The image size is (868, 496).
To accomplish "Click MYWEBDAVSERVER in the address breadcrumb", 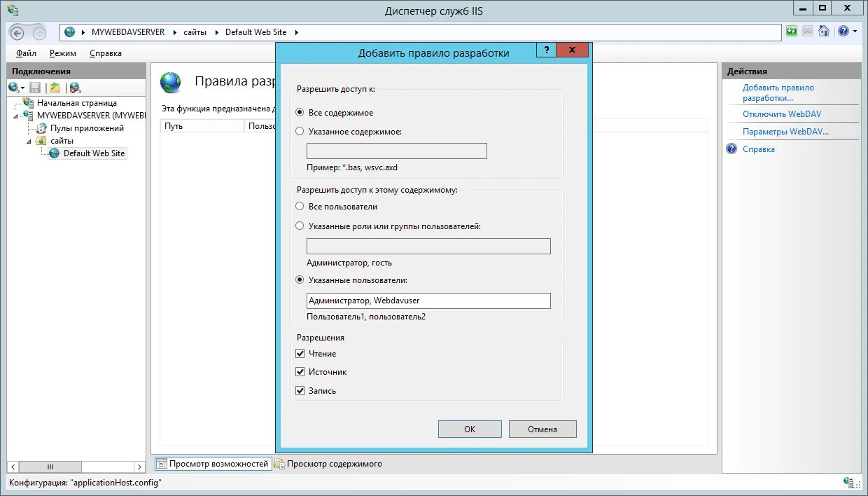I will click(x=128, y=32).
